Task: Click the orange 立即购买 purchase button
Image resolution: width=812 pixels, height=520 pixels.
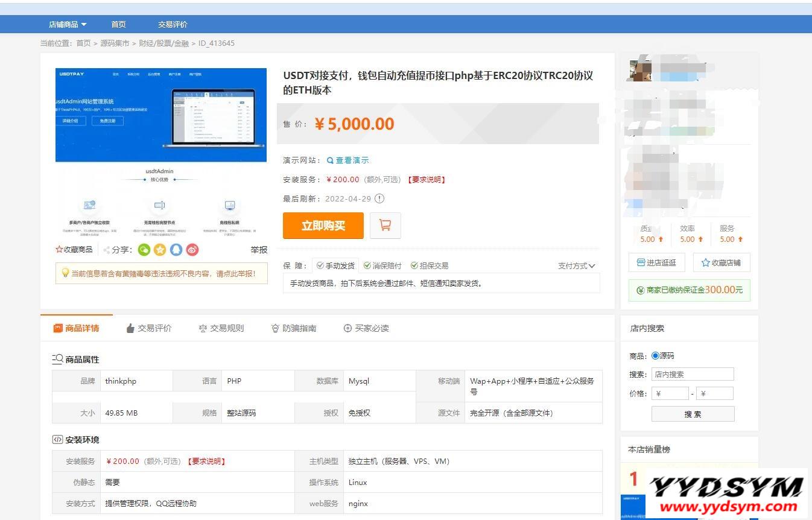Action: 323,225
